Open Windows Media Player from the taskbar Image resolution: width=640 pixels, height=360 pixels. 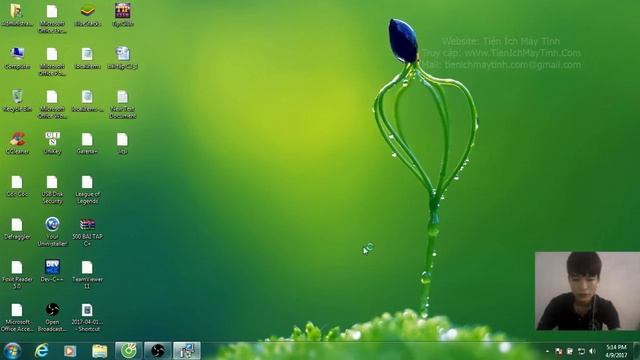(x=70, y=351)
